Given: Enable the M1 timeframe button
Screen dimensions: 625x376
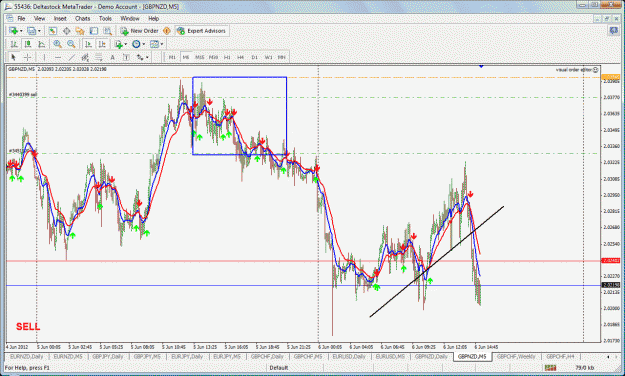Looking at the screenshot, I should click(x=172, y=57).
